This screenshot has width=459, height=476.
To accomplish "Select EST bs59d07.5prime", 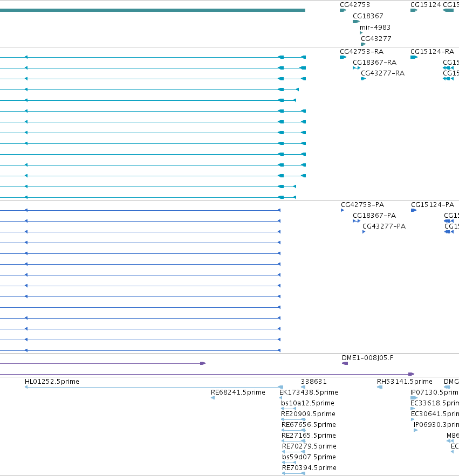I will point(309,457).
